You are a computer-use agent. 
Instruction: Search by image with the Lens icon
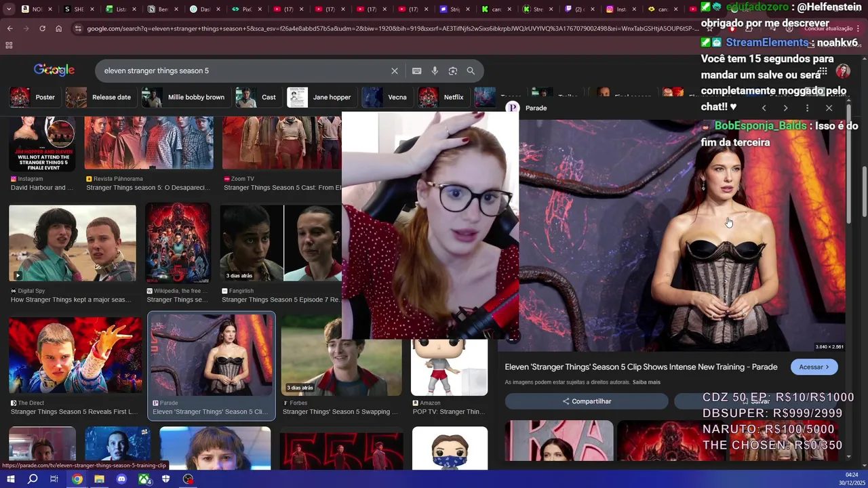(x=452, y=70)
